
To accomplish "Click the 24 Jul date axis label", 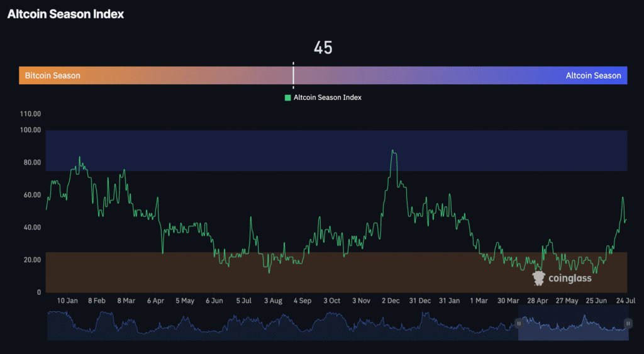I will [625, 301].
